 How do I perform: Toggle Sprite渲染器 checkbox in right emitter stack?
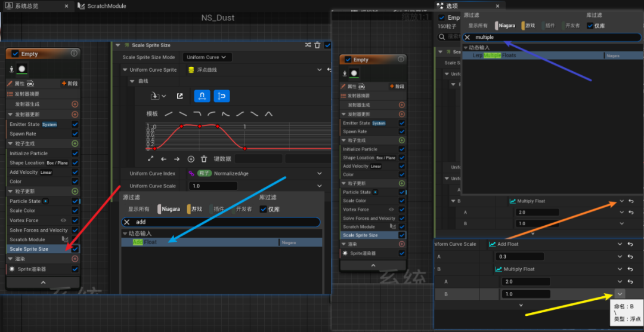click(402, 253)
